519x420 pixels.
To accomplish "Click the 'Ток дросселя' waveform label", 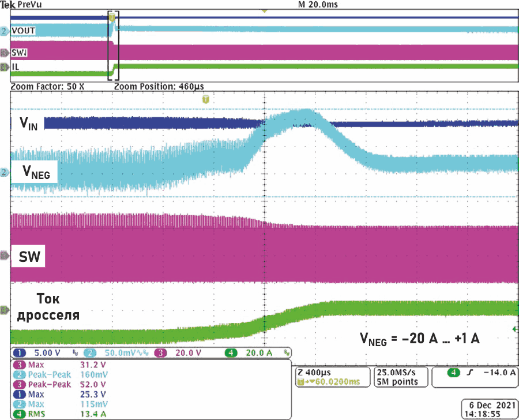I will tap(48, 306).
